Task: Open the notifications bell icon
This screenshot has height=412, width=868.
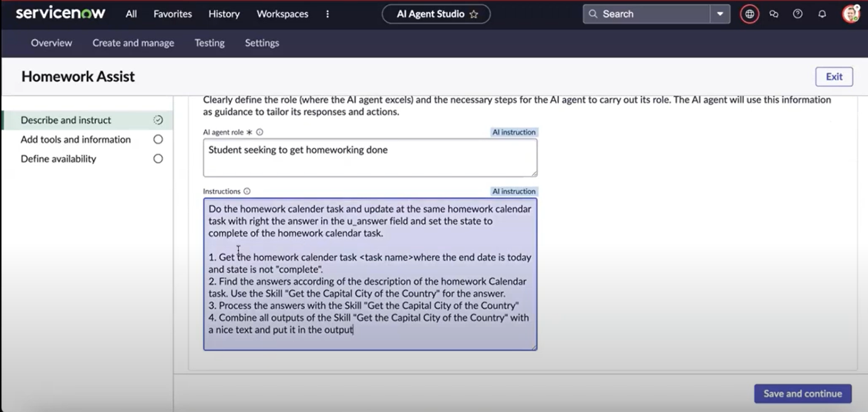Action: (822, 14)
